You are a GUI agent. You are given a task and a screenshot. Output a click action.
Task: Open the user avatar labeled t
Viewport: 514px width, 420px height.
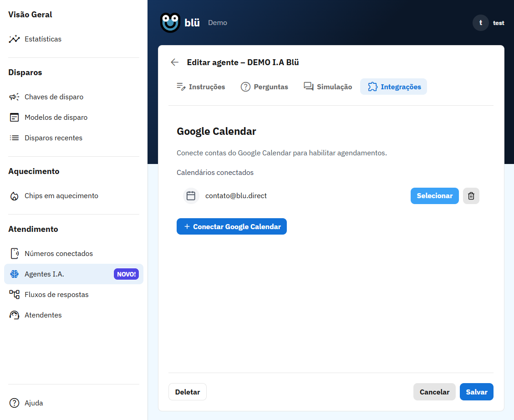[481, 23]
